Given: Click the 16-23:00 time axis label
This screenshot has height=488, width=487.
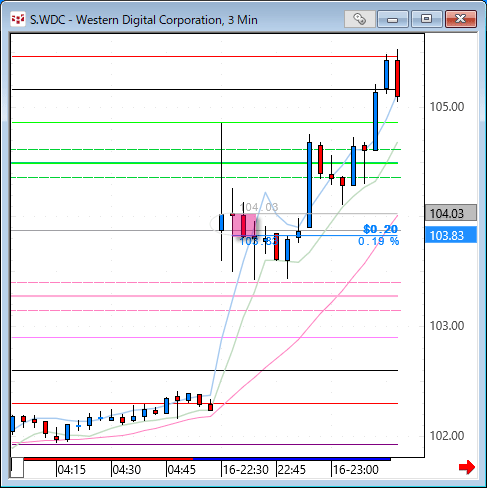Looking at the screenshot, I should coord(356,470).
